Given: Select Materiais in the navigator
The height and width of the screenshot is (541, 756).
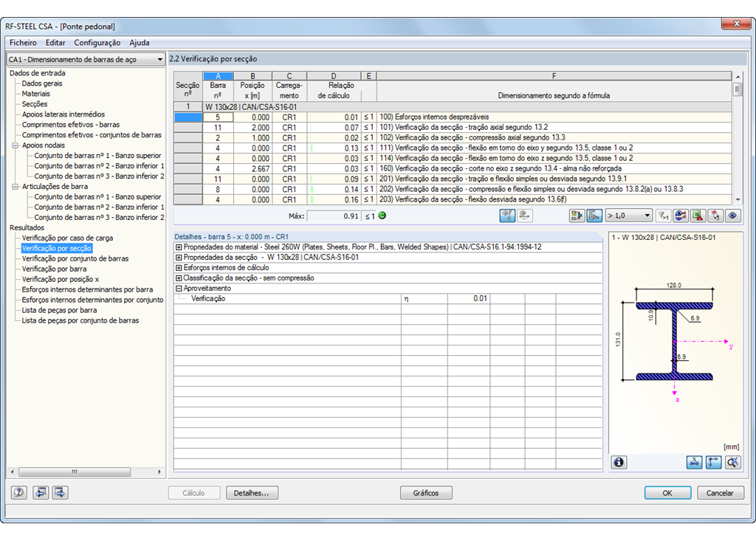Looking at the screenshot, I should [x=35, y=94].
